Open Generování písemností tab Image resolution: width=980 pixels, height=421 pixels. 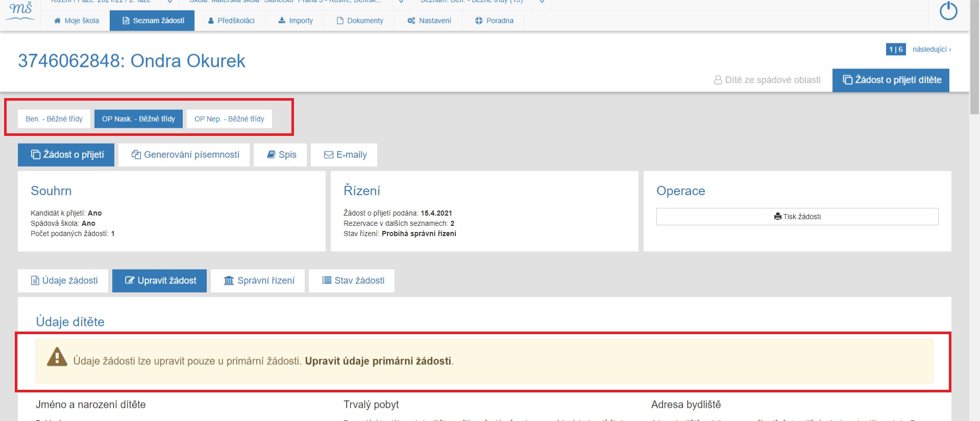(184, 155)
